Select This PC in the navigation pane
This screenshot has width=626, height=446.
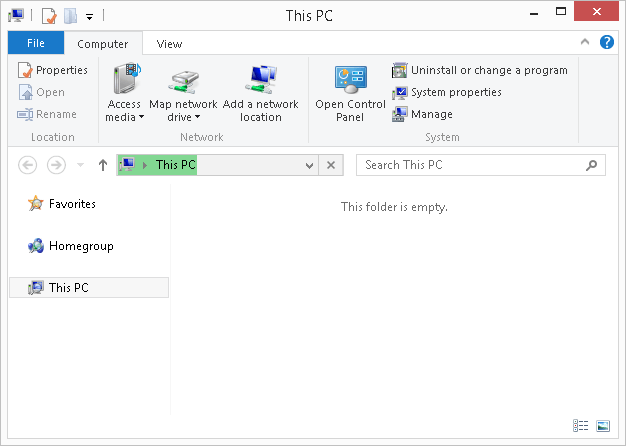click(89, 287)
